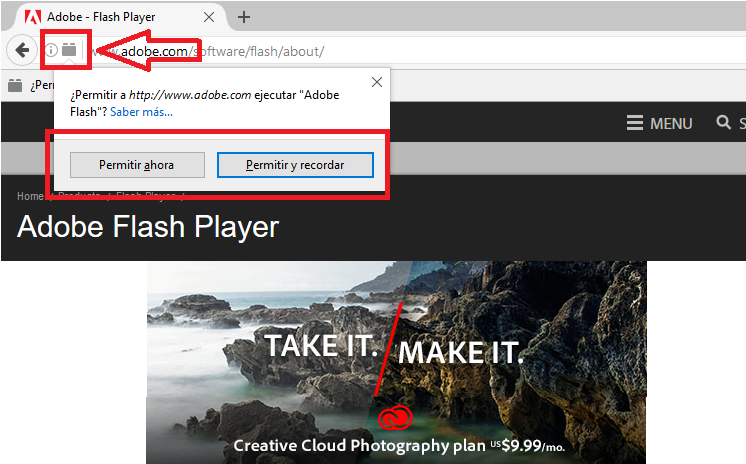This screenshot has height=464, width=746.
Task: Click the Adobe Flash Player heading
Action: click(148, 227)
